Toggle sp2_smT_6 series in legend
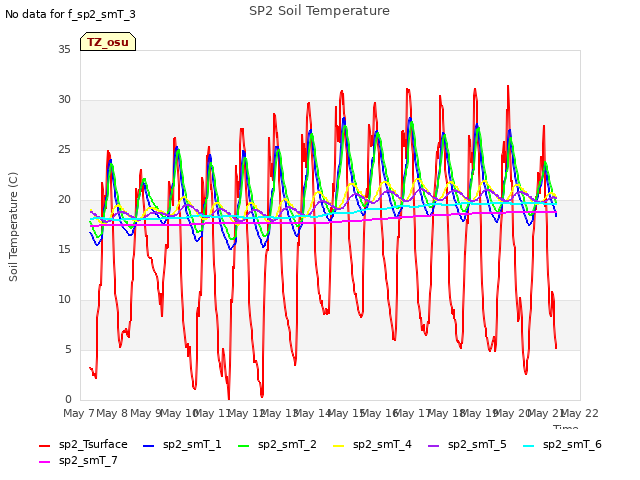The height and width of the screenshot is (480, 640). point(562,444)
